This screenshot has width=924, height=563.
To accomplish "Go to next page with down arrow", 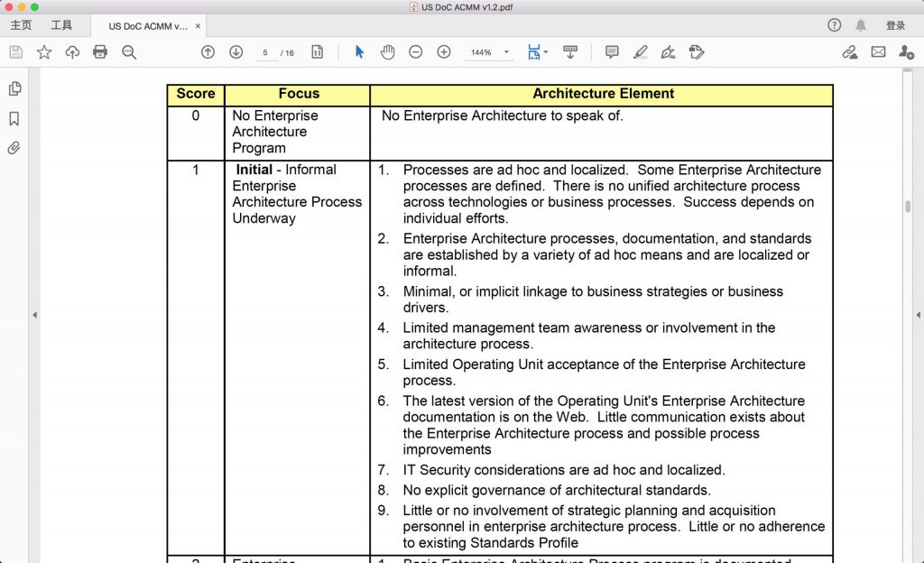I will tap(236, 52).
